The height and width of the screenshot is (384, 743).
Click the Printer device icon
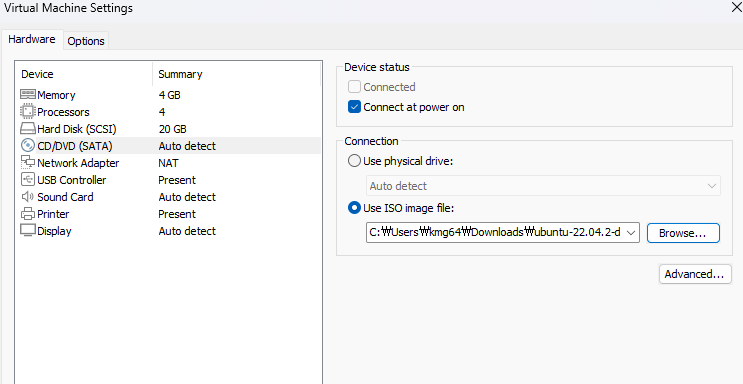pyautogui.click(x=28, y=214)
